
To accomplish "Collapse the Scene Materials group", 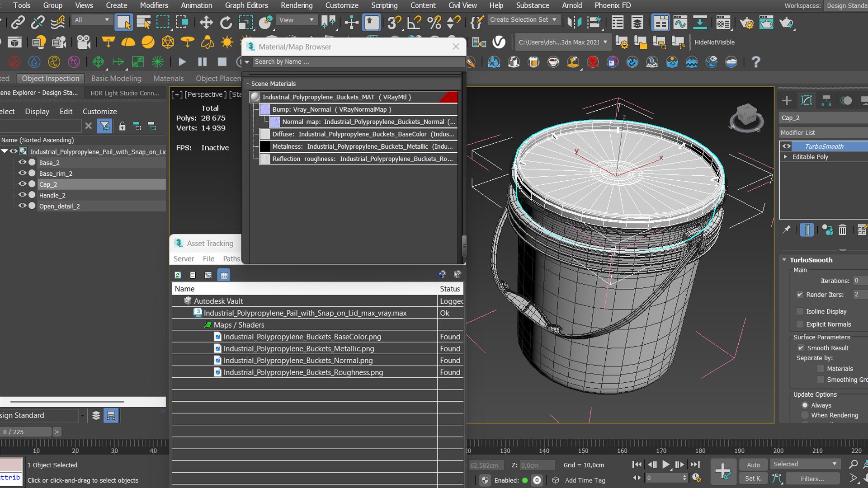I will click(248, 84).
